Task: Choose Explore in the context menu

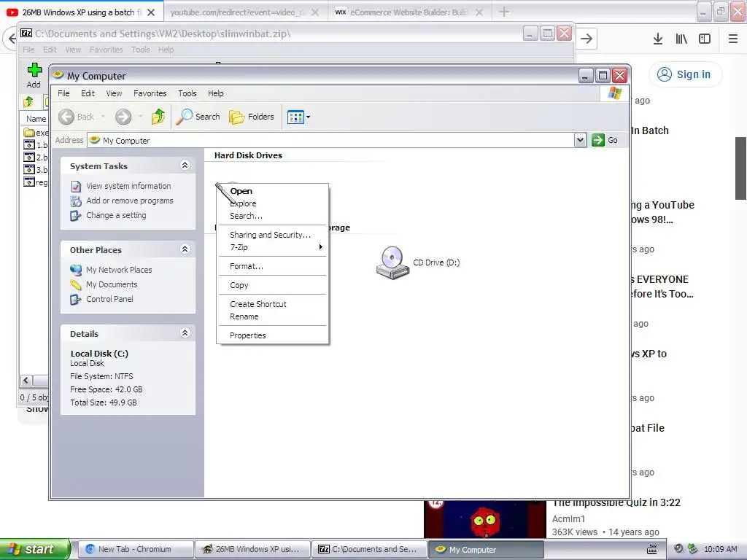Action: tap(272, 203)
